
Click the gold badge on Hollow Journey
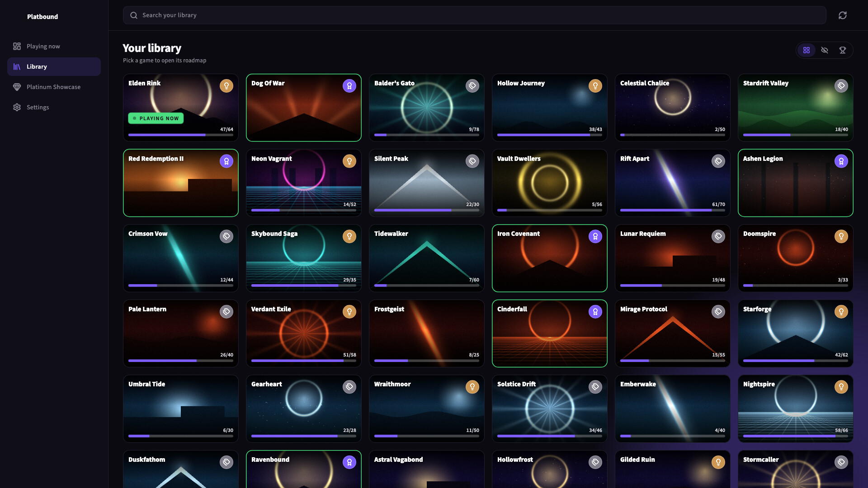[x=595, y=86]
